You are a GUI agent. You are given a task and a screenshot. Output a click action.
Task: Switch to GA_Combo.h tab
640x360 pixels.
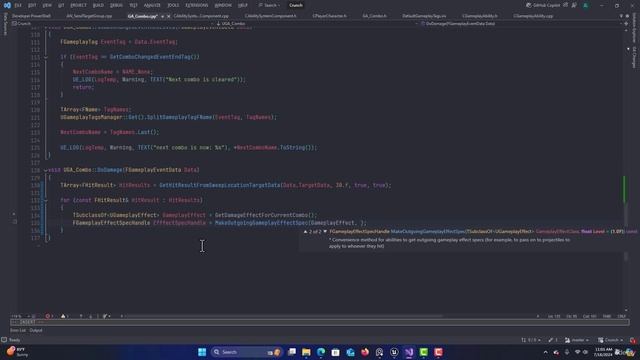point(374,16)
